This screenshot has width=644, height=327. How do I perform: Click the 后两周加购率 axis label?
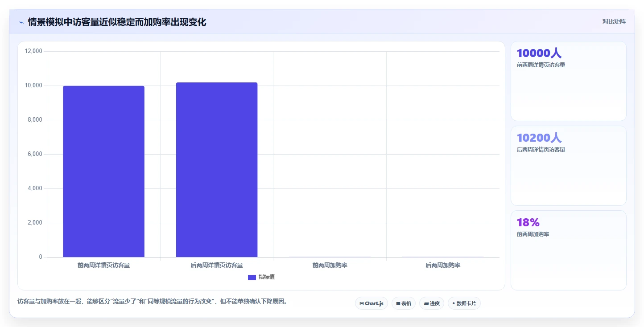(x=443, y=266)
